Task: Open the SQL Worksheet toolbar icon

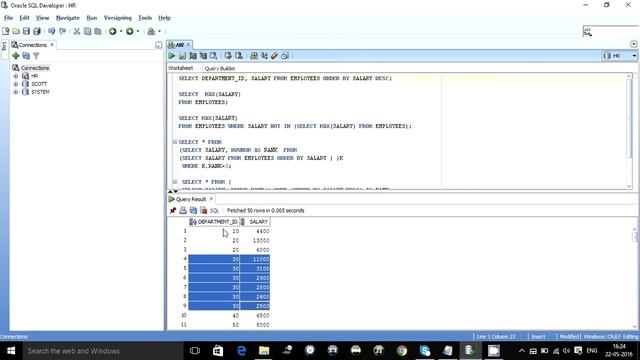Action: pyautogui.click(x=151, y=31)
